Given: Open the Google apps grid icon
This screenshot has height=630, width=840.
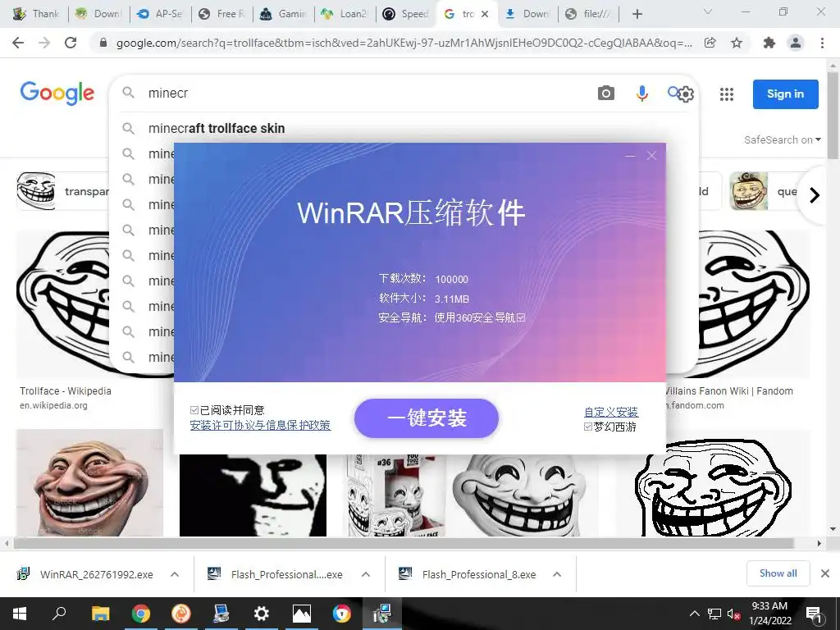Looking at the screenshot, I should click(727, 94).
